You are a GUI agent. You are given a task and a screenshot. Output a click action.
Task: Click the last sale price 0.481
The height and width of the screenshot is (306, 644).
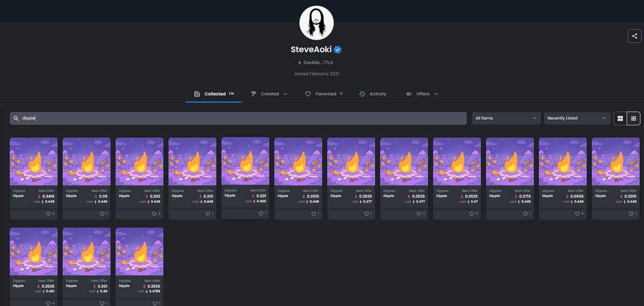[49, 292]
